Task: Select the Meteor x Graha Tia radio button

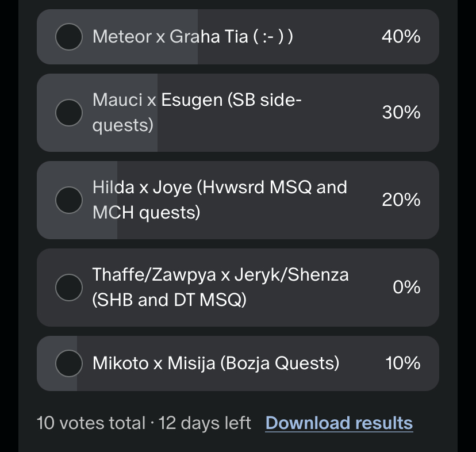Action: (x=69, y=37)
